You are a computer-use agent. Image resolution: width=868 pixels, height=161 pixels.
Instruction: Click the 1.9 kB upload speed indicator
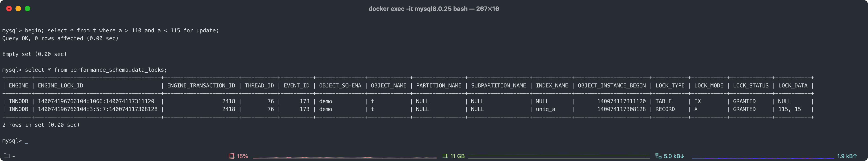(847, 156)
